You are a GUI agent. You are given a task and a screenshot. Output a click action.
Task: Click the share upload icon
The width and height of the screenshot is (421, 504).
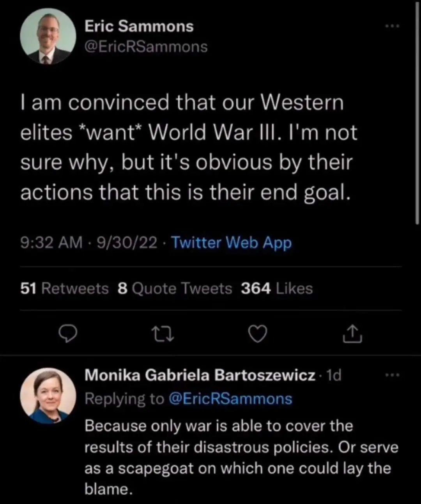tap(352, 334)
